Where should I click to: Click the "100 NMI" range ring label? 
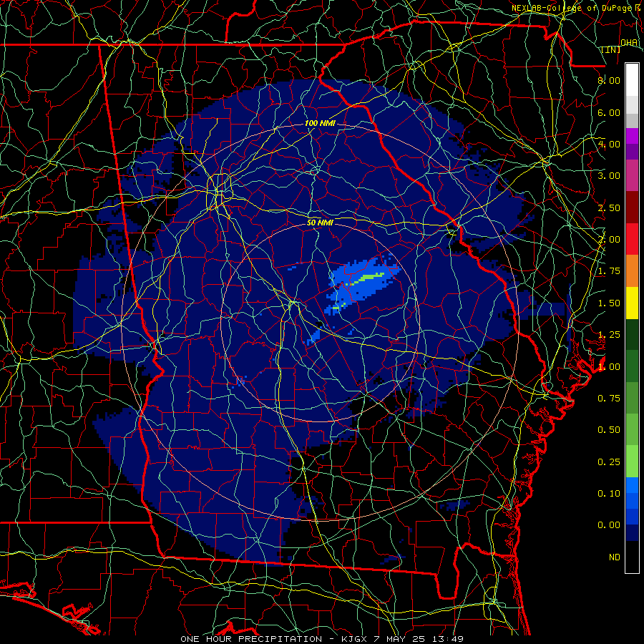(320, 123)
